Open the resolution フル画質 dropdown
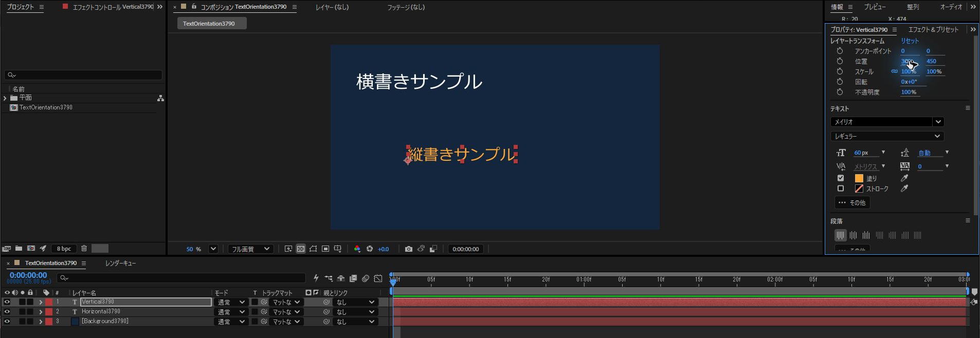 [250, 249]
